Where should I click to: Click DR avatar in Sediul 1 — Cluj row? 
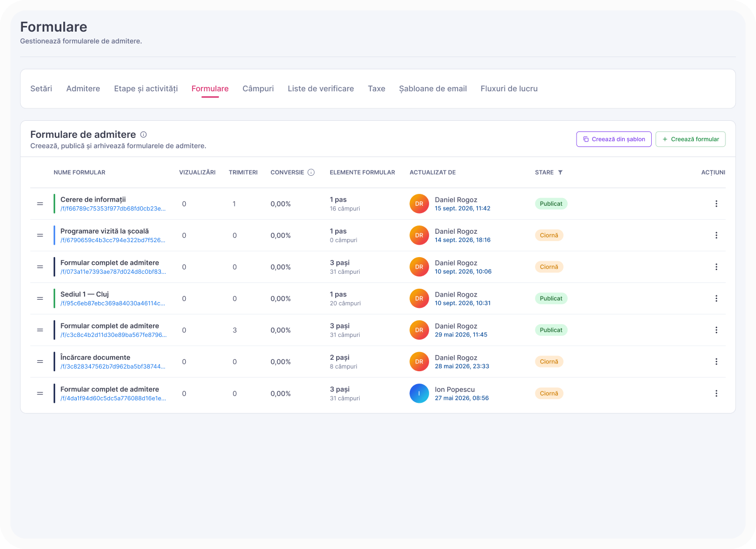coord(419,299)
